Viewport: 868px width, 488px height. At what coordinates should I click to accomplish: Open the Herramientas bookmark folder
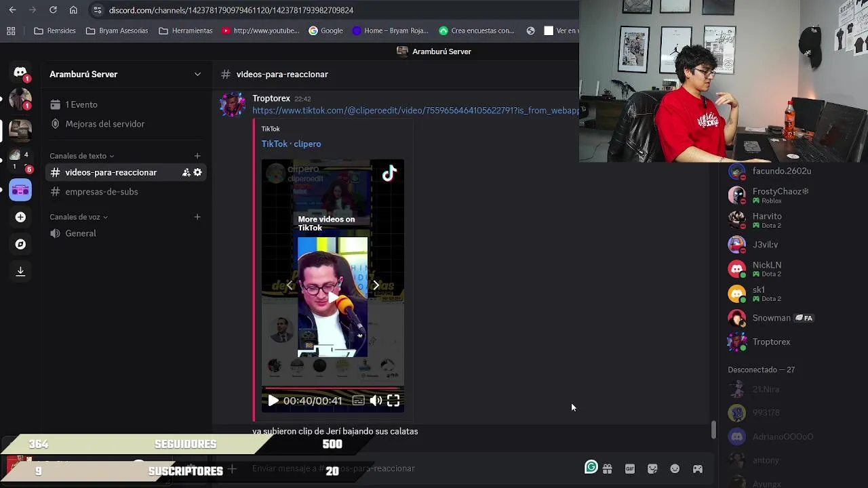pos(185,30)
